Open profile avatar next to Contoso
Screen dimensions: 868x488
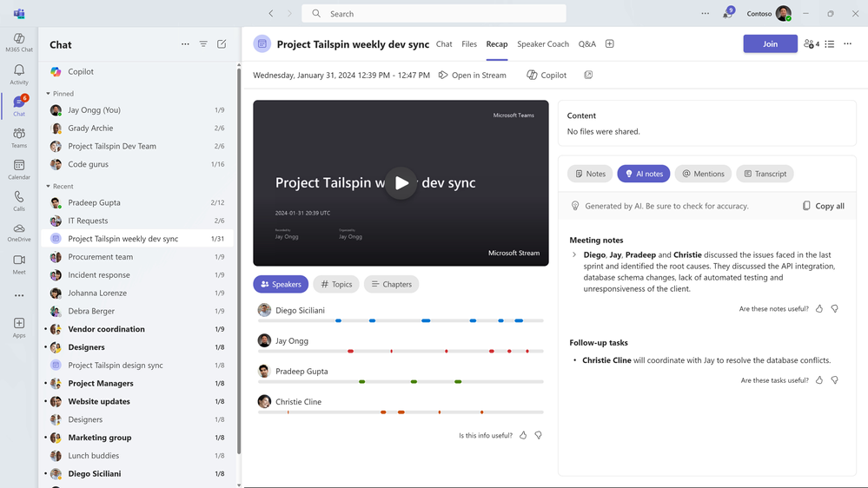(x=784, y=13)
